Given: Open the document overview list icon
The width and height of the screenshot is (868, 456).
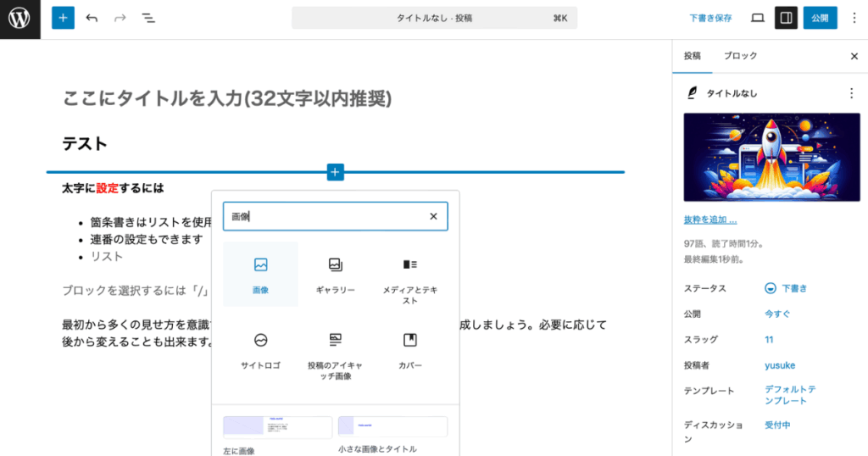Looking at the screenshot, I should click(x=147, y=18).
